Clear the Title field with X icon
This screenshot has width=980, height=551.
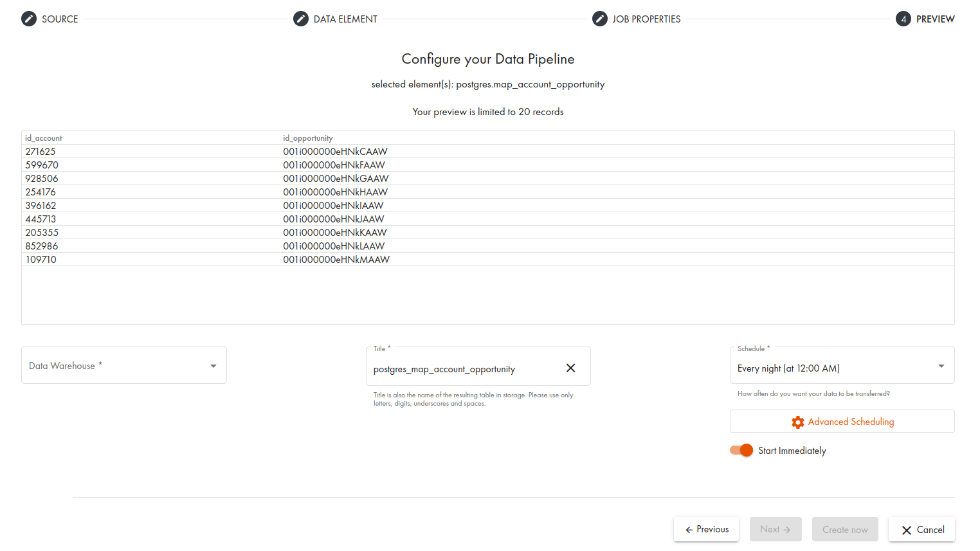click(x=570, y=368)
